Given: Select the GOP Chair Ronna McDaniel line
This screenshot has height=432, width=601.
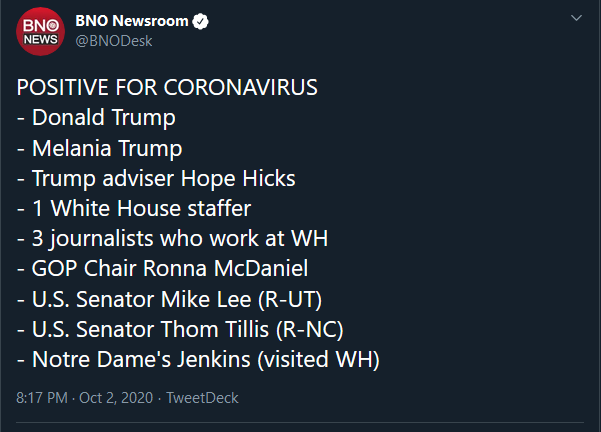Looking at the screenshot, I should click(x=162, y=268).
